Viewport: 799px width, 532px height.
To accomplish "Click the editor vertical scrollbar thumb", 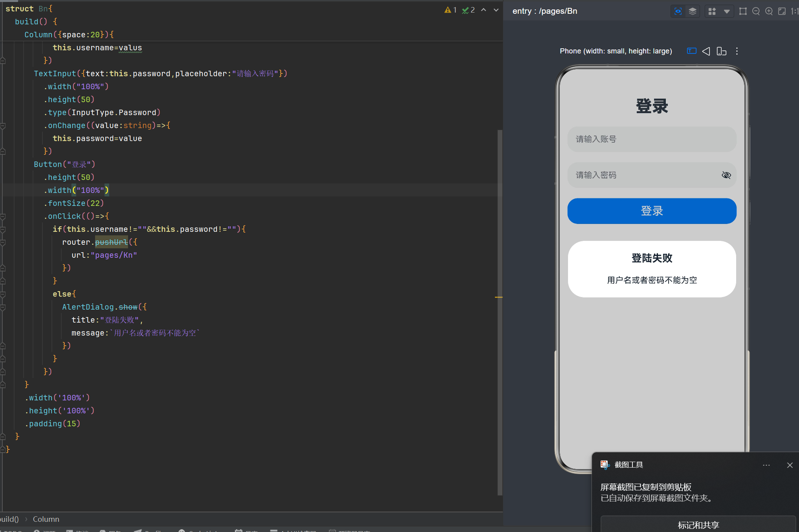I will [500, 312].
